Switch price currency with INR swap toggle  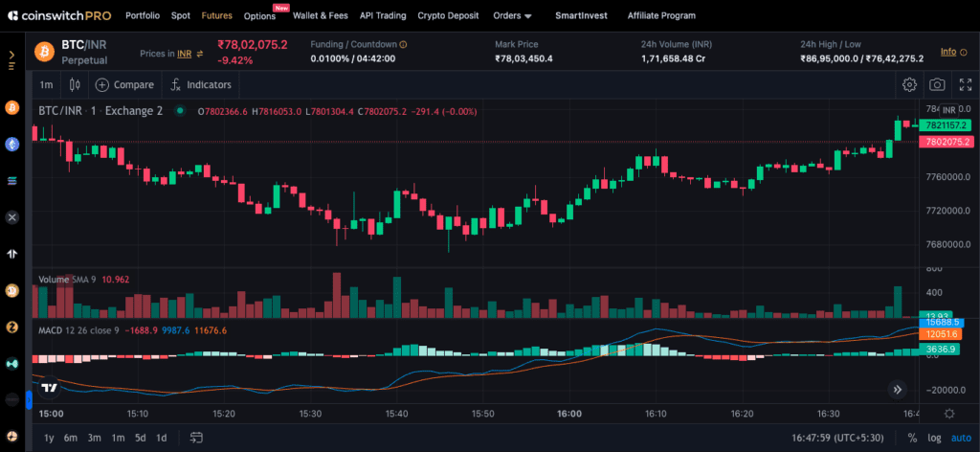click(x=200, y=54)
